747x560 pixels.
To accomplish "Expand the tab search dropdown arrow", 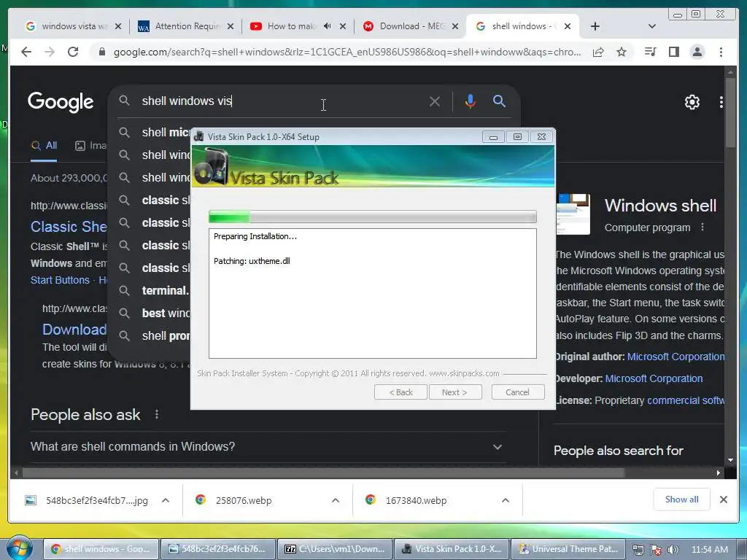I will pos(652,26).
